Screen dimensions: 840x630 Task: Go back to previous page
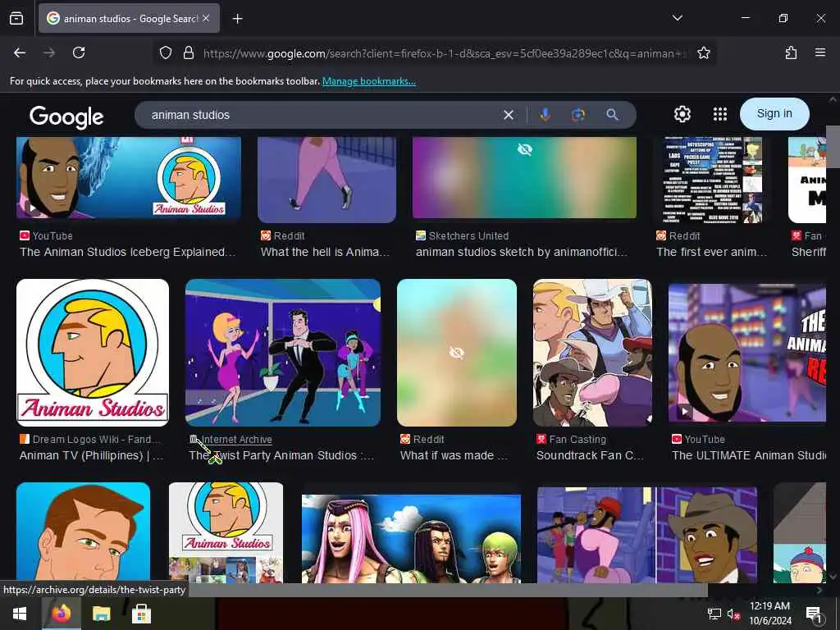20,52
